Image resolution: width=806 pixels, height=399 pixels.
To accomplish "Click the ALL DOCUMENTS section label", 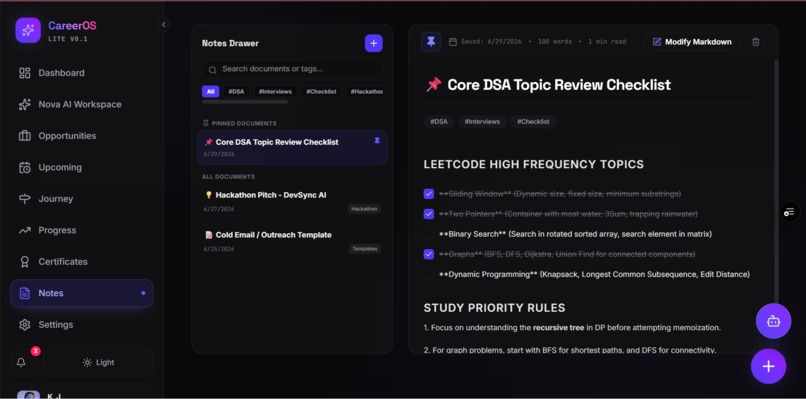I will (228, 176).
